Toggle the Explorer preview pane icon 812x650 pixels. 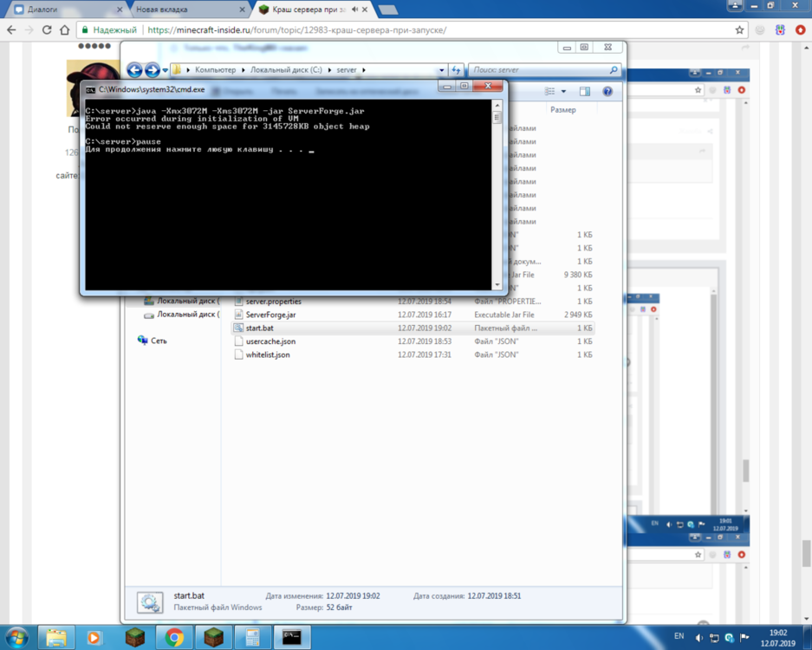585,92
